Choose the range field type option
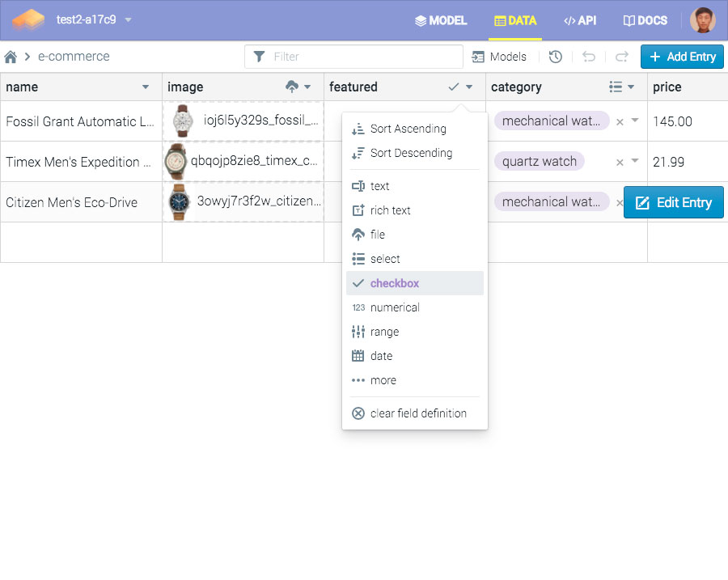728x580 pixels. [x=384, y=332]
